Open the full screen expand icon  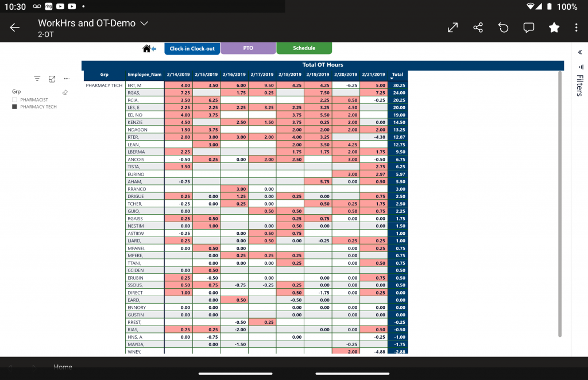452,28
